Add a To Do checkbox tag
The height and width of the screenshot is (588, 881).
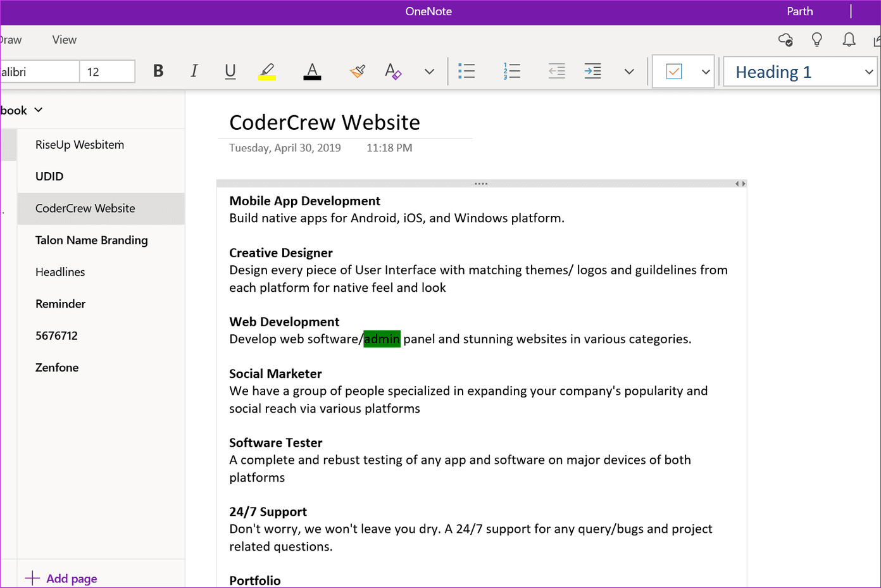pyautogui.click(x=674, y=72)
